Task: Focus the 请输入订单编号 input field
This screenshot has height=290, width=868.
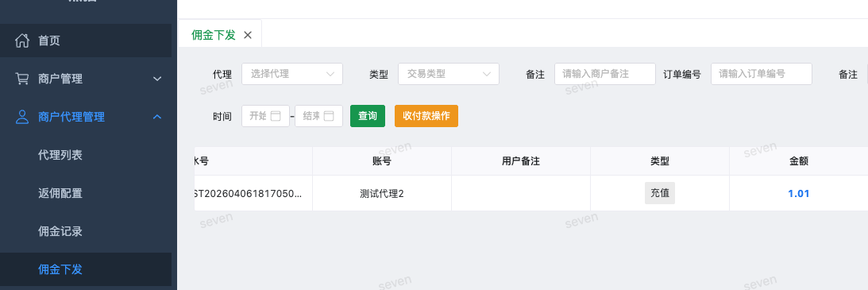Action: (x=761, y=74)
